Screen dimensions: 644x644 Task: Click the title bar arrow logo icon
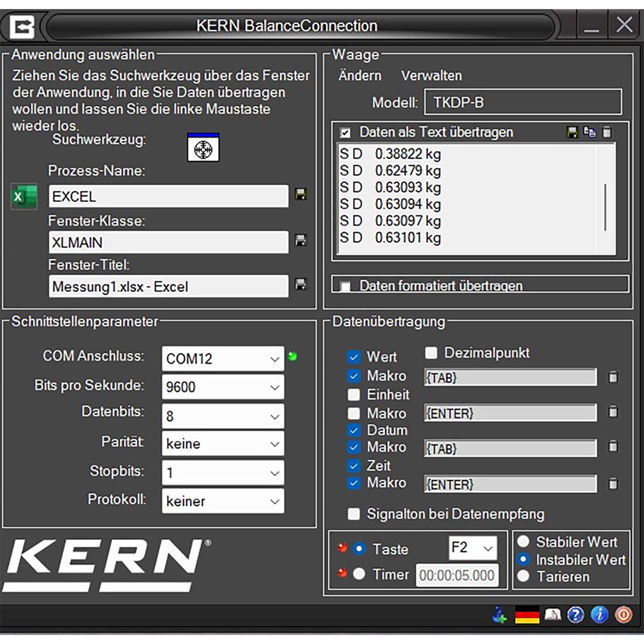(x=22, y=27)
